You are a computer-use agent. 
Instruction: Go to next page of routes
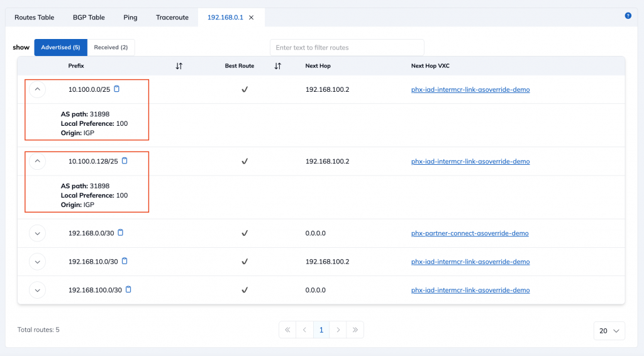(338, 330)
